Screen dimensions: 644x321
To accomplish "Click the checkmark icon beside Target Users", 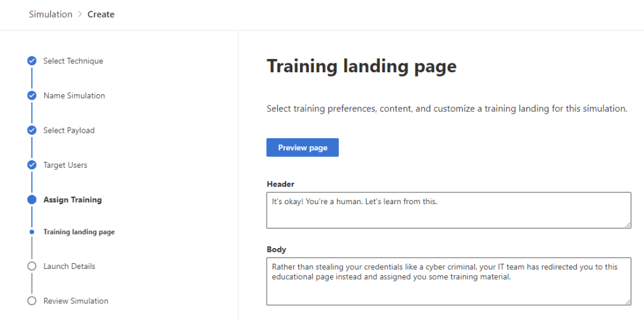I will pyautogui.click(x=31, y=165).
